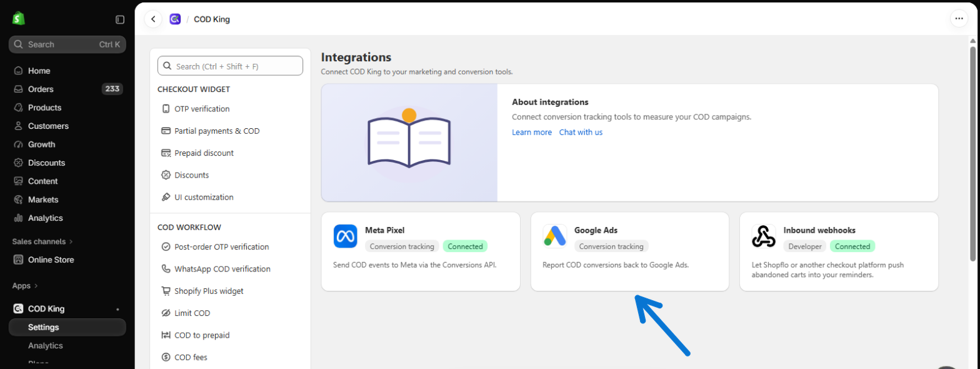Click the Inbound webhooks logo
The height and width of the screenshot is (369, 980).
tap(764, 236)
